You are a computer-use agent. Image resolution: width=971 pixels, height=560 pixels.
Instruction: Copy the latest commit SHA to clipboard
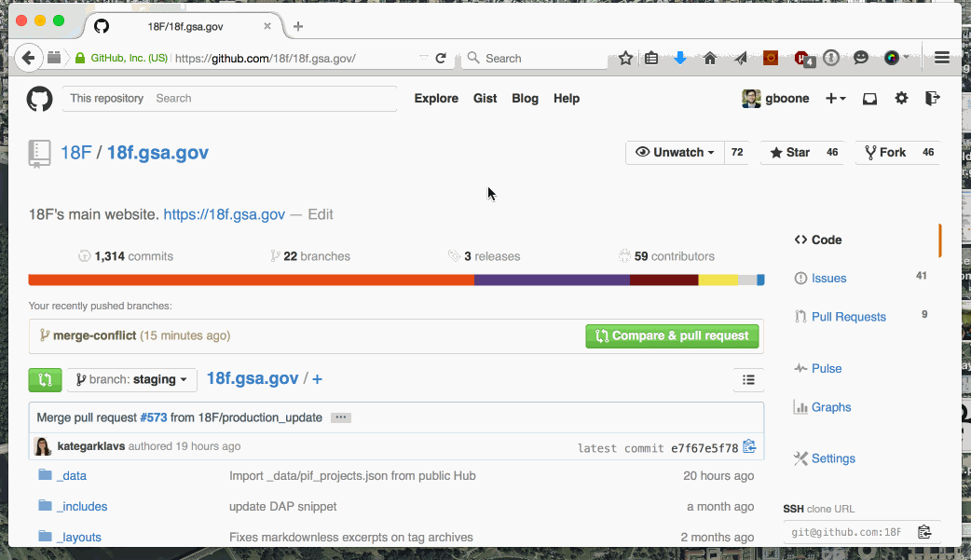pos(749,446)
